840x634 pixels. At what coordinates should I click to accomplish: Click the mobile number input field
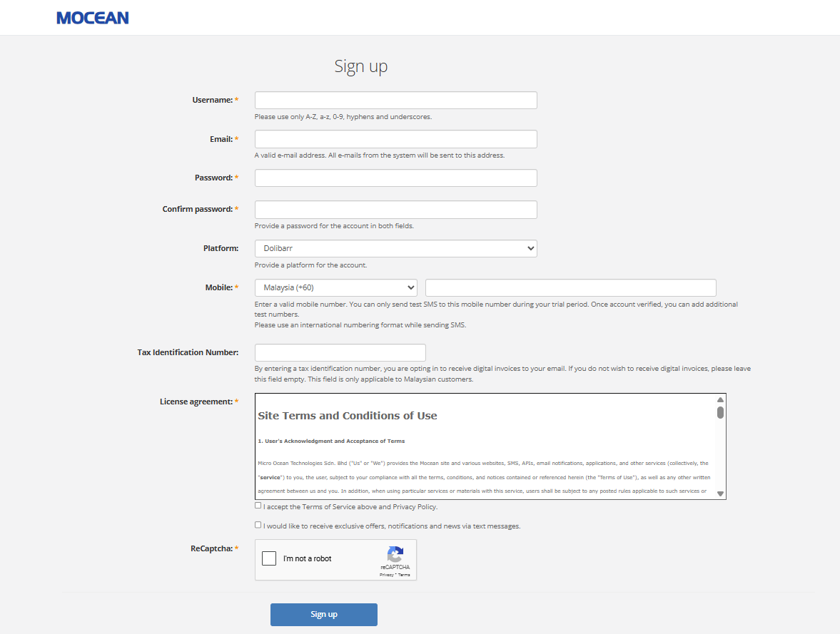point(570,287)
